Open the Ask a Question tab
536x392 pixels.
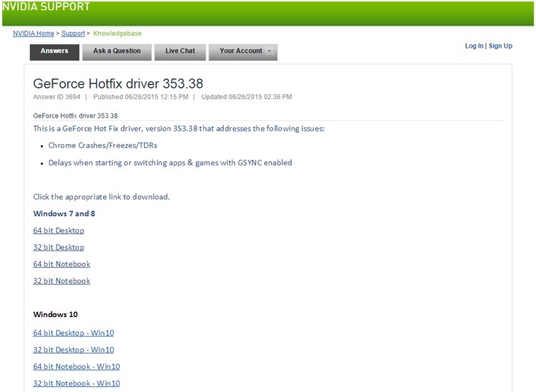click(x=117, y=52)
